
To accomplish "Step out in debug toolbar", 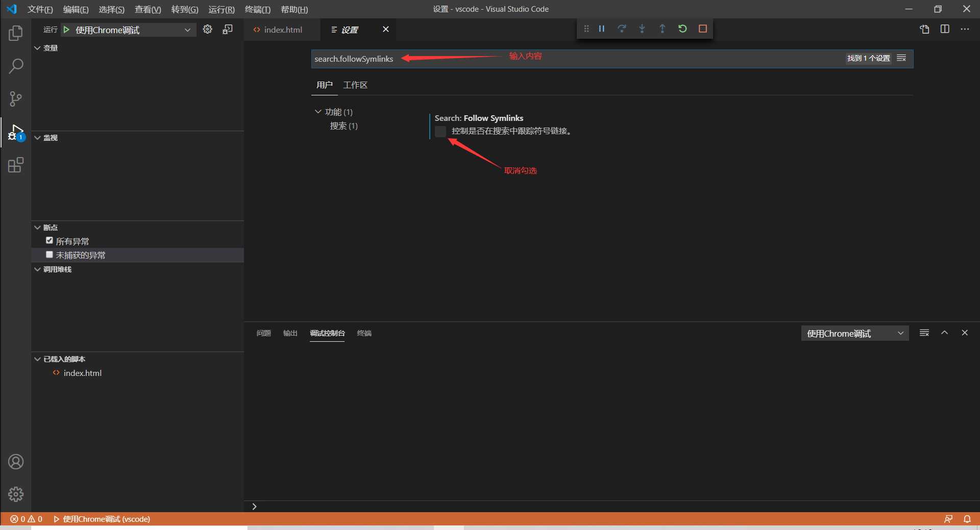I will [663, 29].
